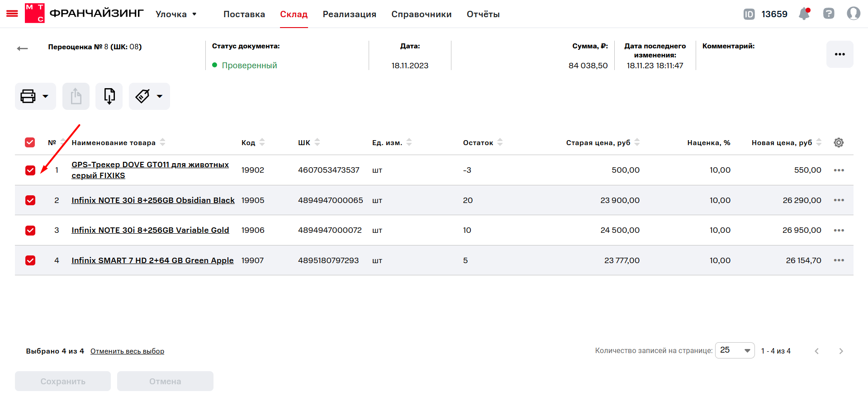Click barcode 4607053473537 cell
The width and height of the screenshot is (868, 401).
click(x=329, y=170)
